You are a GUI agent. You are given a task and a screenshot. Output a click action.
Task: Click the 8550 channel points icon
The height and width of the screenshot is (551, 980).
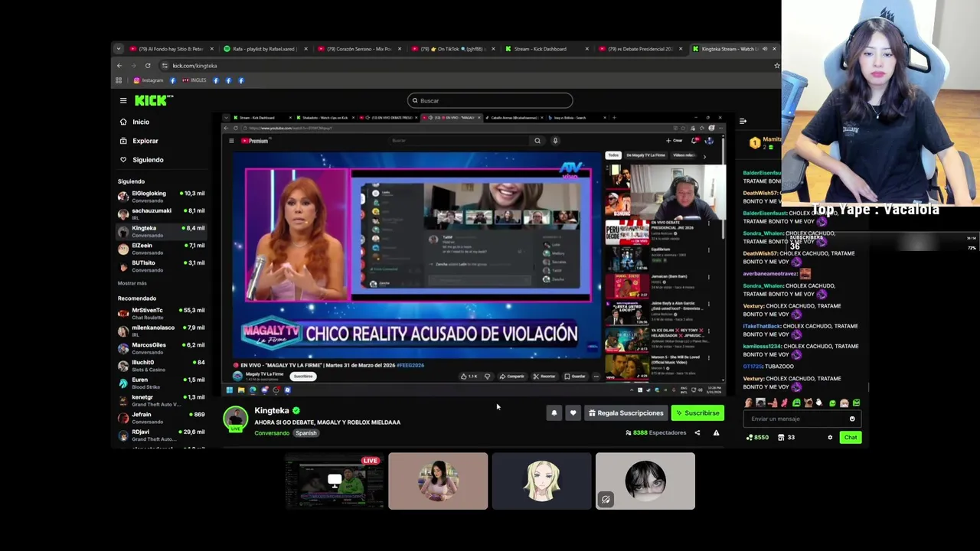[758, 438]
